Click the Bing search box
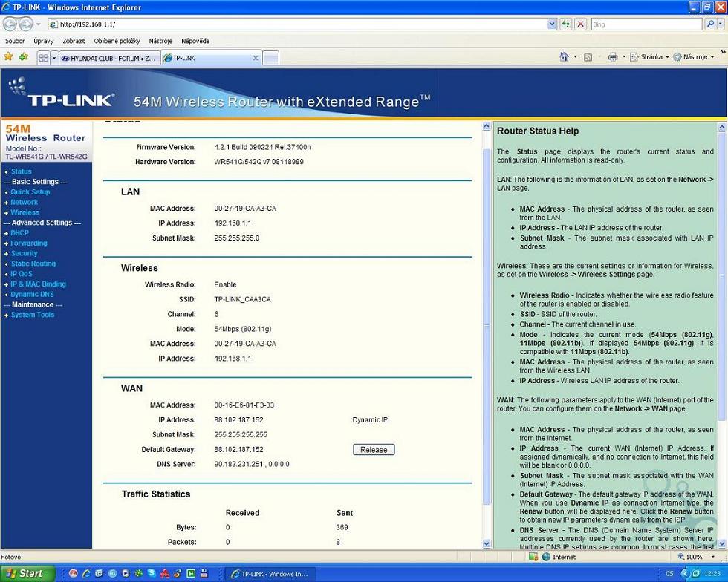 (x=646, y=24)
